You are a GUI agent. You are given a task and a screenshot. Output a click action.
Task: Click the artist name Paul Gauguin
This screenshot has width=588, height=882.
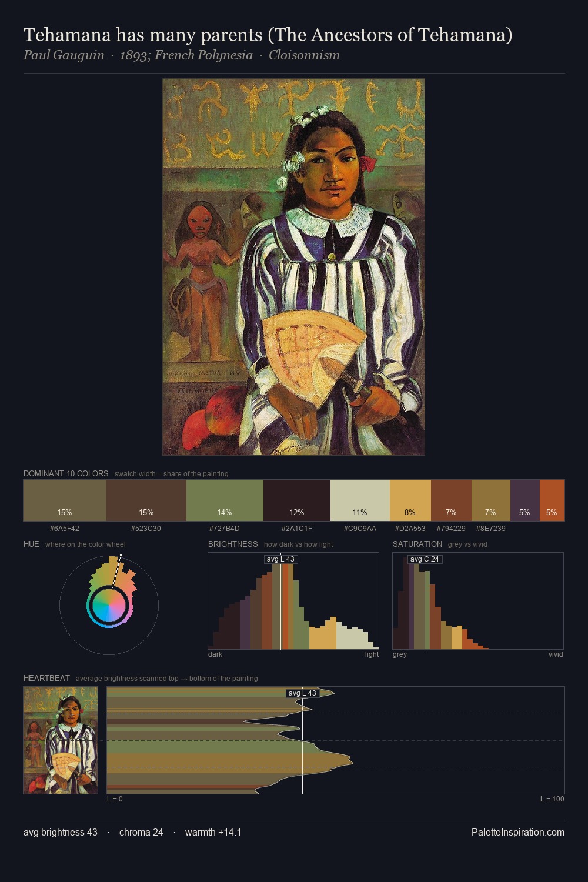point(64,55)
